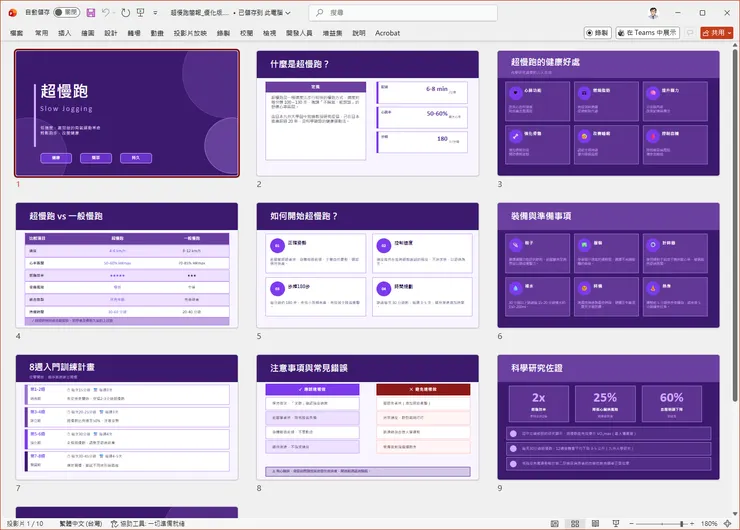Switch to the 轉場 ribbon tab
Screen dimensions: 740x530
coord(134,33)
